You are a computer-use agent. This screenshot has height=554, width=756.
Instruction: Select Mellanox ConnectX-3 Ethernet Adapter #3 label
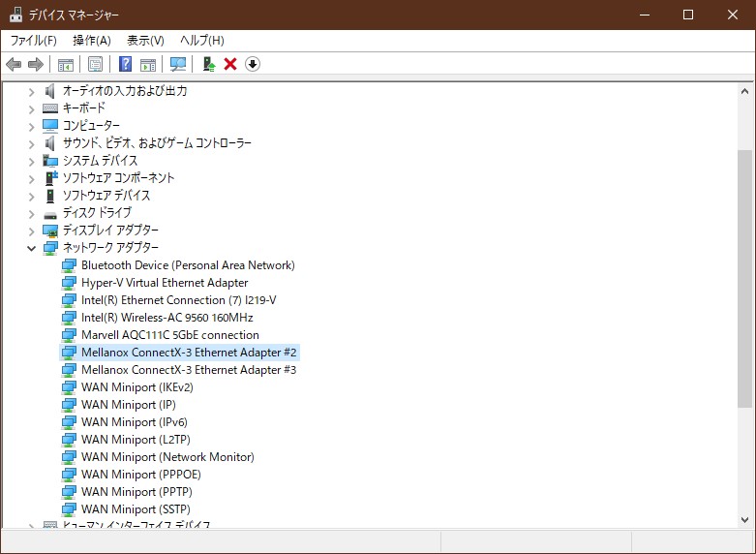[189, 370]
